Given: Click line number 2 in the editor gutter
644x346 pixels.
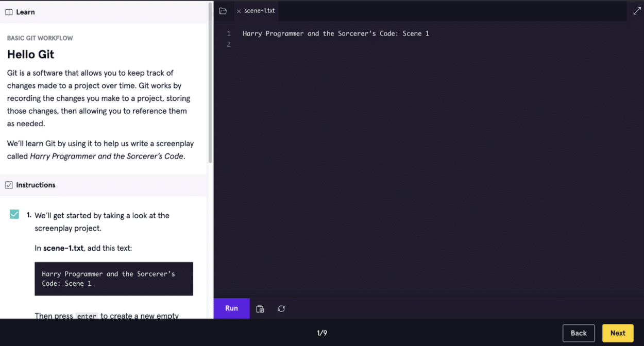Looking at the screenshot, I should pyautogui.click(x=228, y=44).
